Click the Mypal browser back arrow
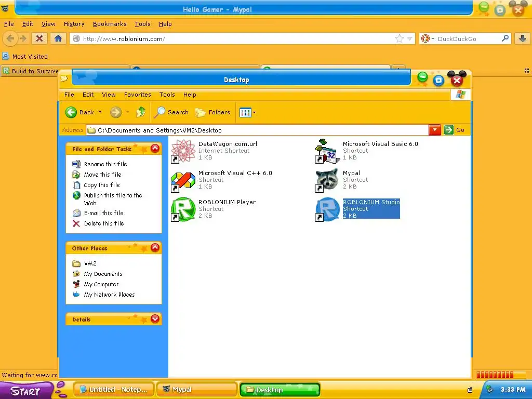Image resolution: width=532 pixels, height=399 pixels. click(x=10, y=38)
